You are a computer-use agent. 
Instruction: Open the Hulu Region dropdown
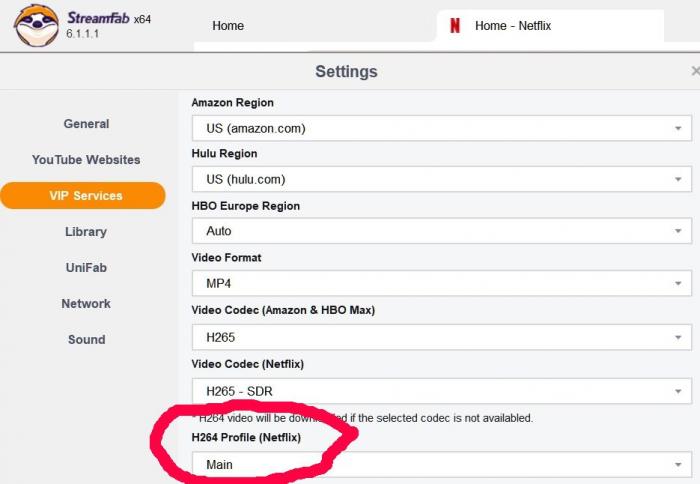[x=442, y=179]
